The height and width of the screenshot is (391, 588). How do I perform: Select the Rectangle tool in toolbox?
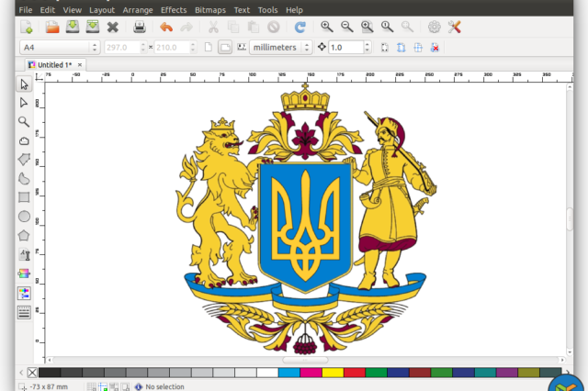point(25,197)
